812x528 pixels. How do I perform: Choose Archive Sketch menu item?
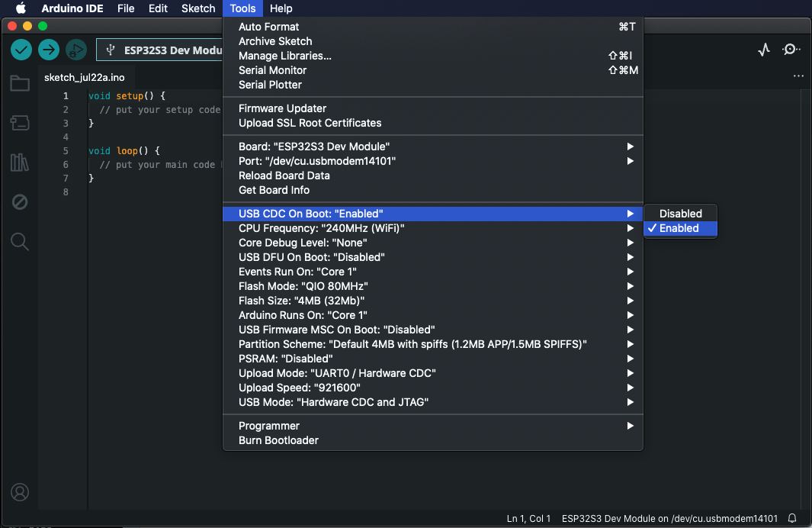pos(433,41)
